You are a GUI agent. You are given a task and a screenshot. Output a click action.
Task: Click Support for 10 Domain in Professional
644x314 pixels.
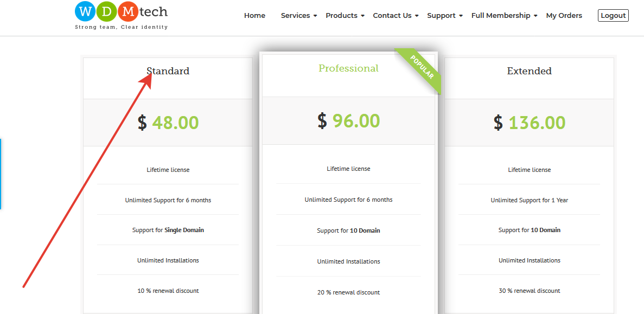coord(349,230)
